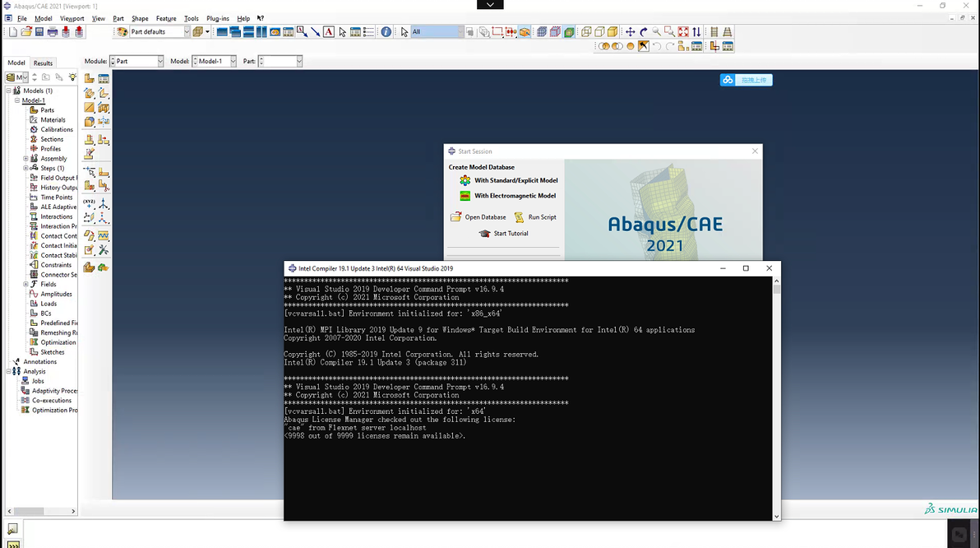The width and height of the screenshot is (980, 548).
Task: Click the Create Datum Point (XYZ) tool
Action: [90, 204]
